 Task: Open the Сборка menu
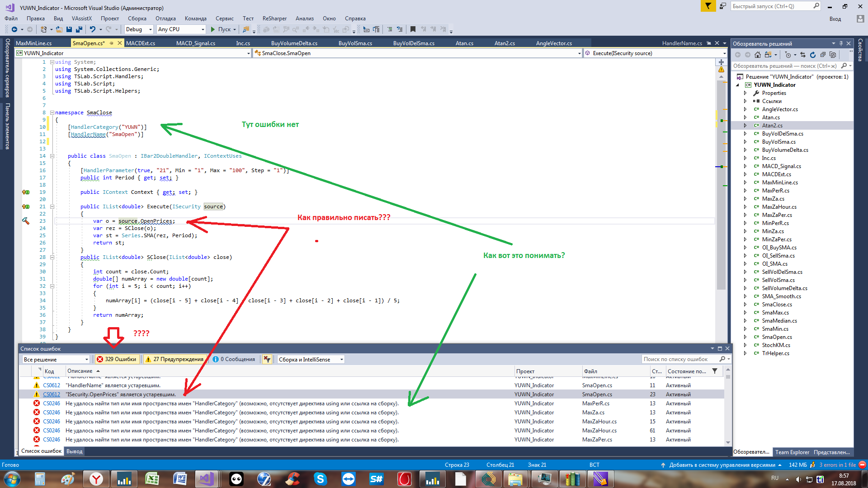pyautogui.click(x=137, y=19)
